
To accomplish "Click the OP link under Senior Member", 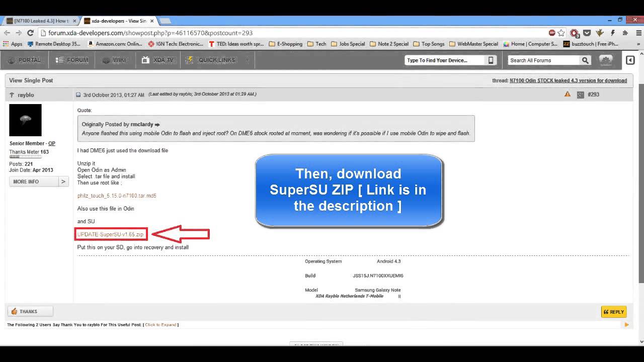I will (52, 143).
